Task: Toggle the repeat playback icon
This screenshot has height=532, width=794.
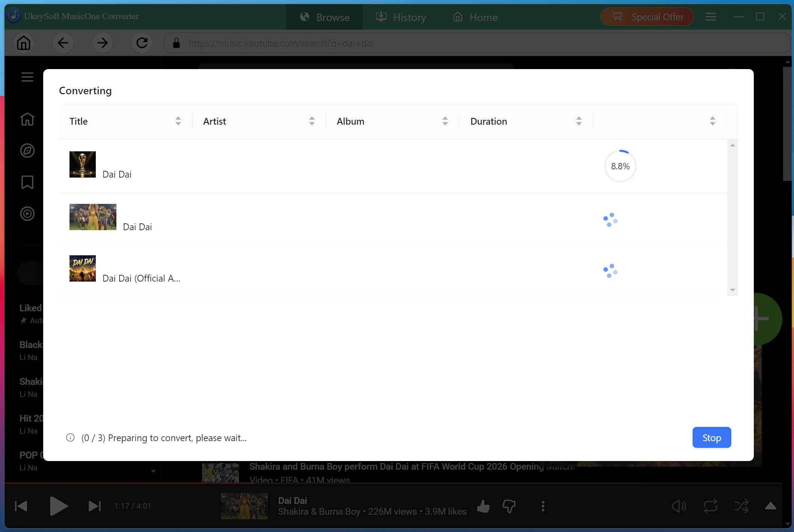Action: coord(711,506)
